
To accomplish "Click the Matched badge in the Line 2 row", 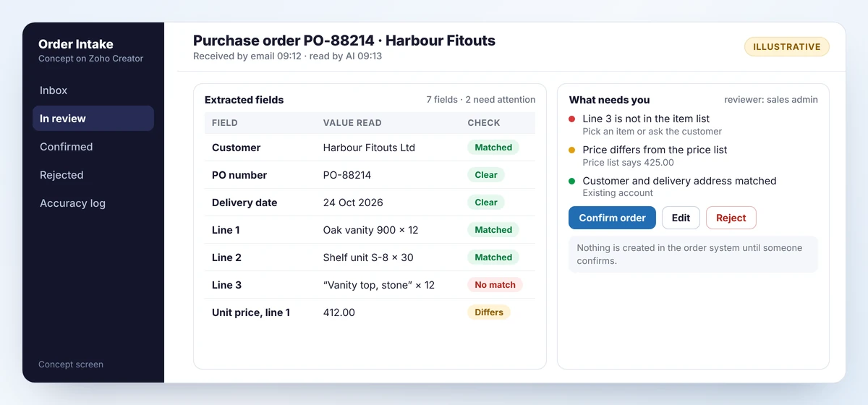I will coord(493,257).
